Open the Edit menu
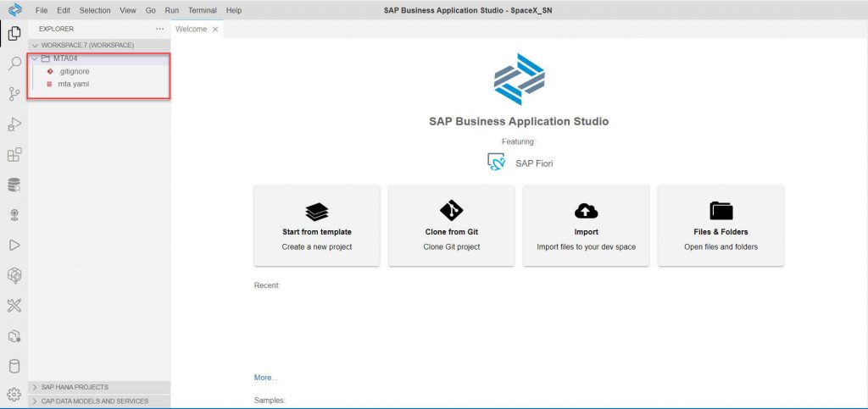The image size is (868, 409). (64, 10)
